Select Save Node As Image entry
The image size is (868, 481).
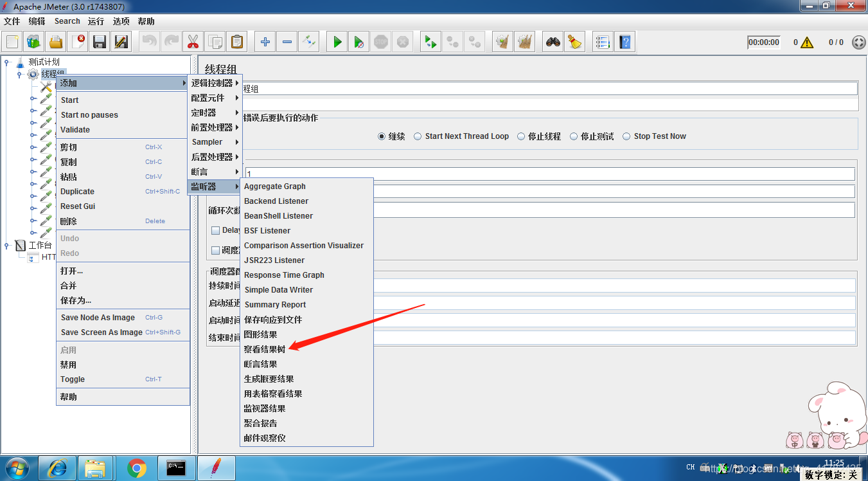123,318
